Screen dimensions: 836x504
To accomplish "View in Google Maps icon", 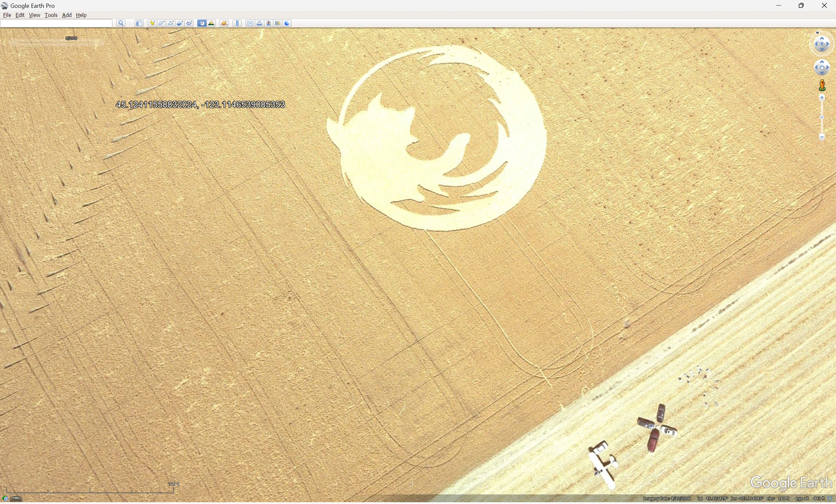I will 278,23.
